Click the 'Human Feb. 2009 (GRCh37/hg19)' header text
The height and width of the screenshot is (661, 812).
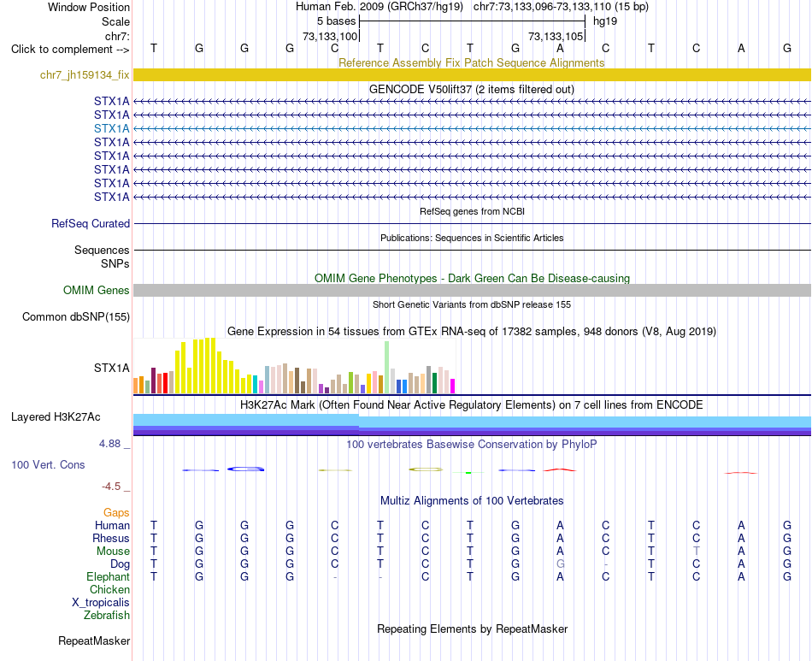click(x=379, y=7)
